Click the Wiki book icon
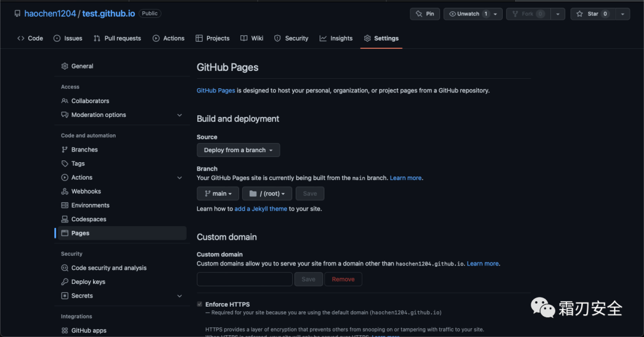The width and height of the screenshot is (644, 337). pos(244,38)
